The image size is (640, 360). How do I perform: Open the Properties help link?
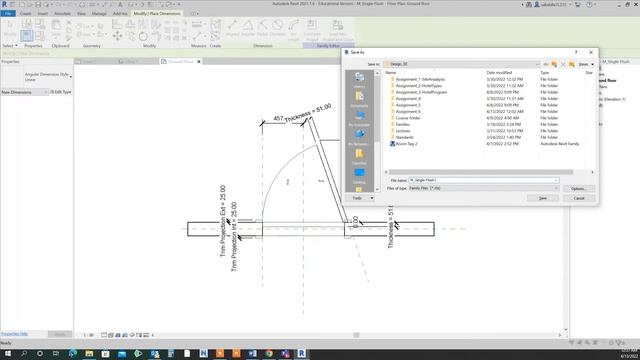tap(14, 334)
